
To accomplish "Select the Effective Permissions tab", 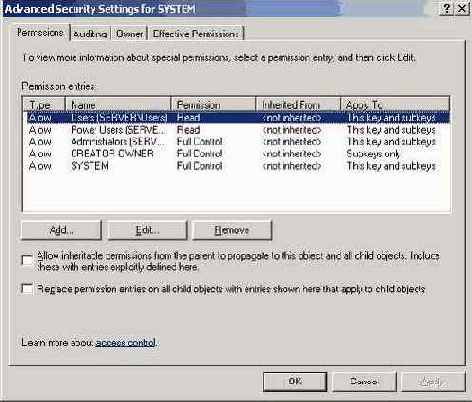I will point(196,34).
